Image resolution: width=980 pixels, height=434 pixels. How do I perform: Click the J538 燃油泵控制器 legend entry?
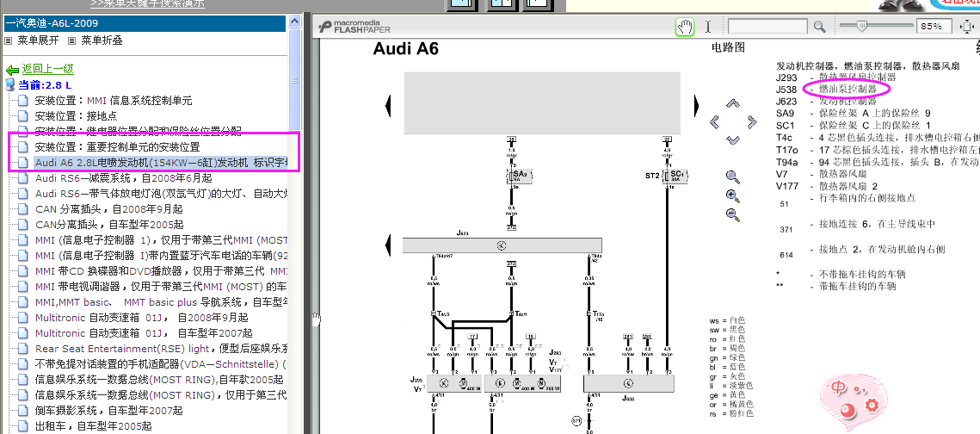click(x=826, y=90)
